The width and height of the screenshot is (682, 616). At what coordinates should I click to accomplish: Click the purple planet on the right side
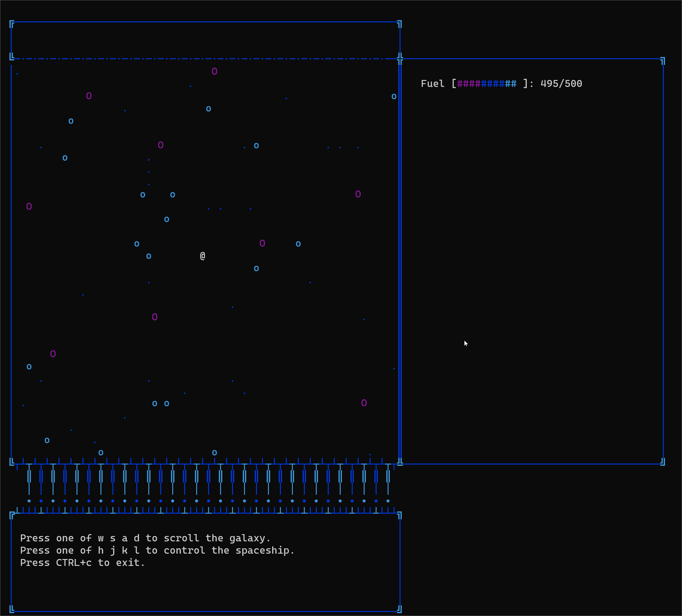tap(358, 194)
